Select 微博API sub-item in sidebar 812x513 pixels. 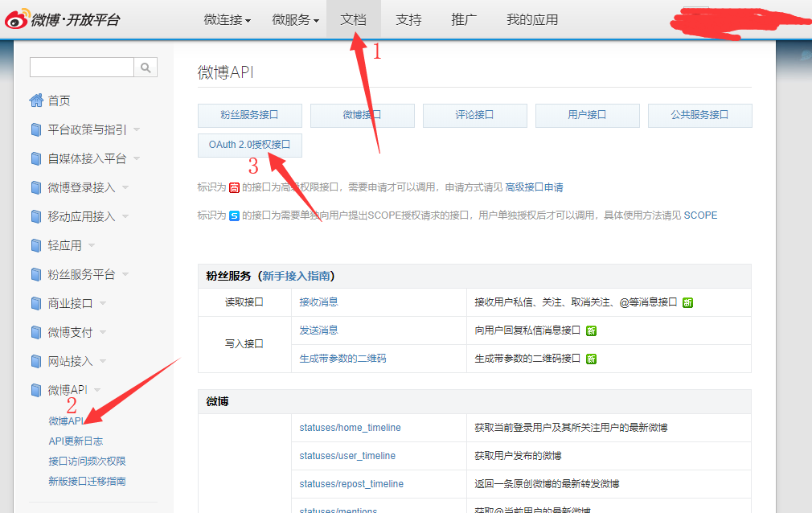click(x=66, y=421)
